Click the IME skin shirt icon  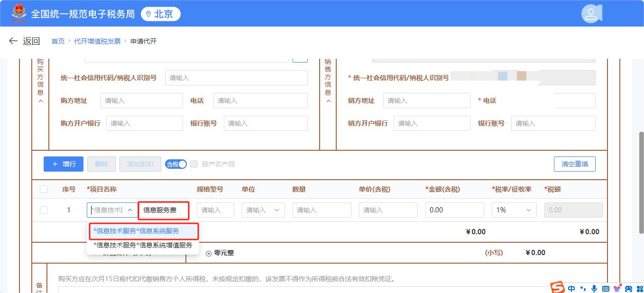617,288
